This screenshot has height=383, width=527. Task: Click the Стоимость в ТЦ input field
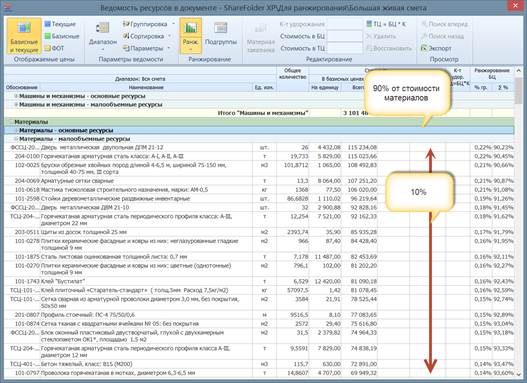point(344,48)
